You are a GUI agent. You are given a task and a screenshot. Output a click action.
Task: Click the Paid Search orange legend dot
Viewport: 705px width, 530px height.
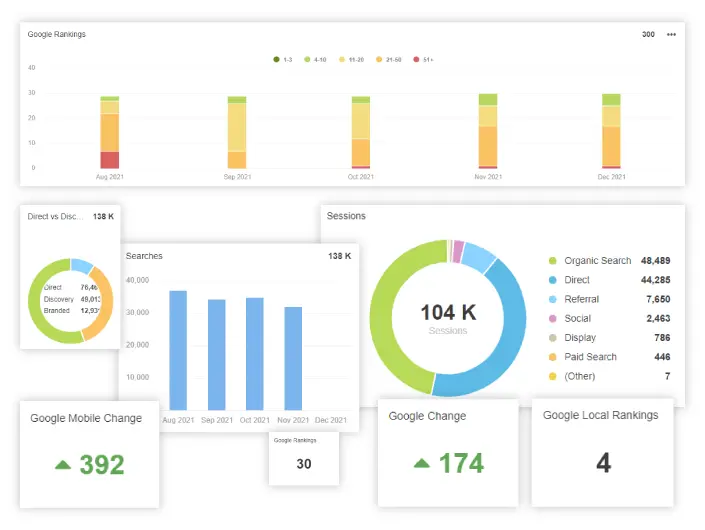click(552, 357)
